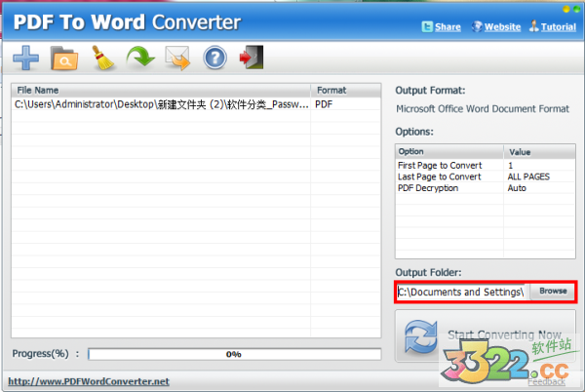Click the conversion progress bar
585x392 pixels.
[235, 354]
